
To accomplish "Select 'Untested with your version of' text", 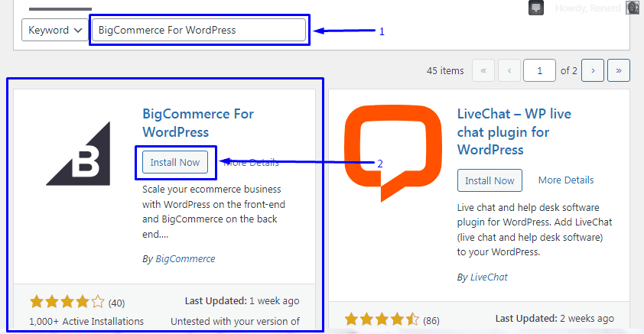I will pyautogui.click(x=235, y=321).
